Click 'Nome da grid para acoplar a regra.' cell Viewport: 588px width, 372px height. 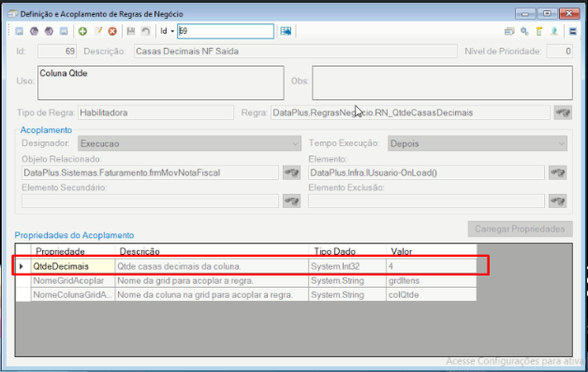[x=212, y=280]
